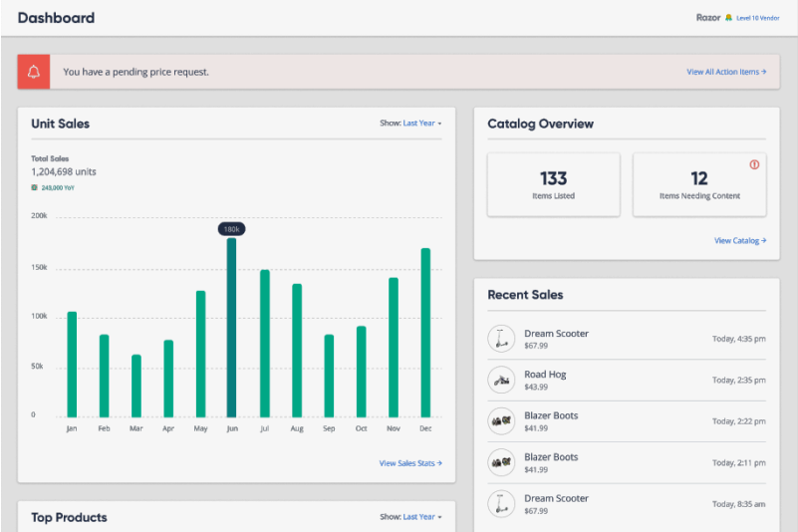Viewport: 798px width, 532px height.
Task: Open the Top Products Show Last Year dropdown
Action: pos(421,517)
